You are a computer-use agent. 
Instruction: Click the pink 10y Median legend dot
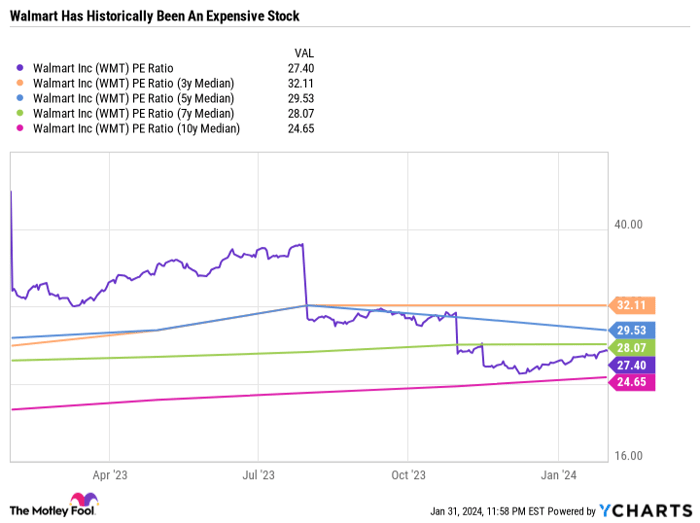point(22,129)
